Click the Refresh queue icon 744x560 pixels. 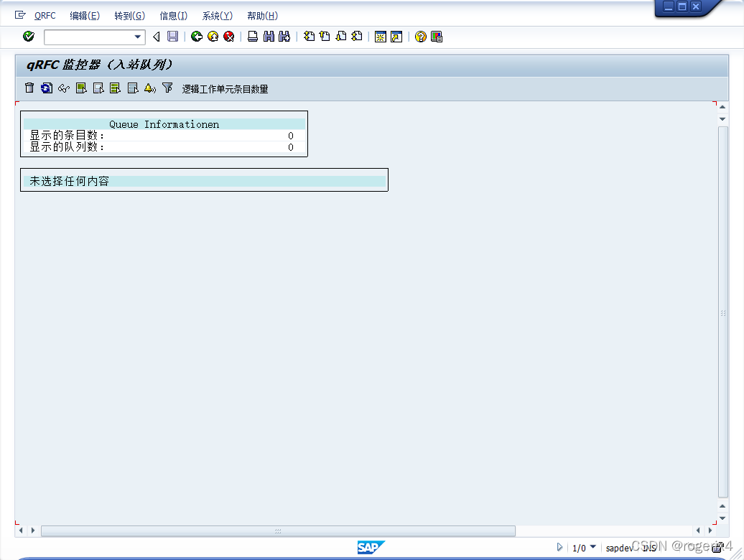click(x=47, y=88)
